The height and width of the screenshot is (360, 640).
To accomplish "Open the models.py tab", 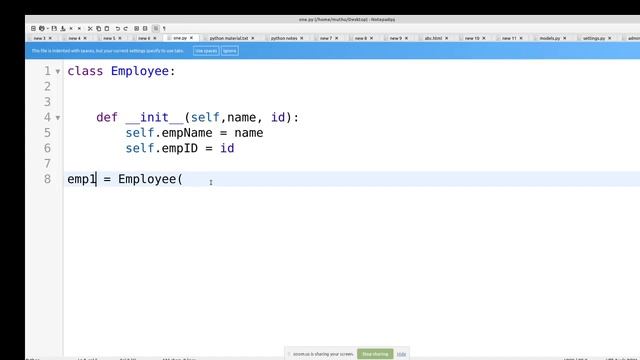I will pyautogui.click(x=550, y=38).
